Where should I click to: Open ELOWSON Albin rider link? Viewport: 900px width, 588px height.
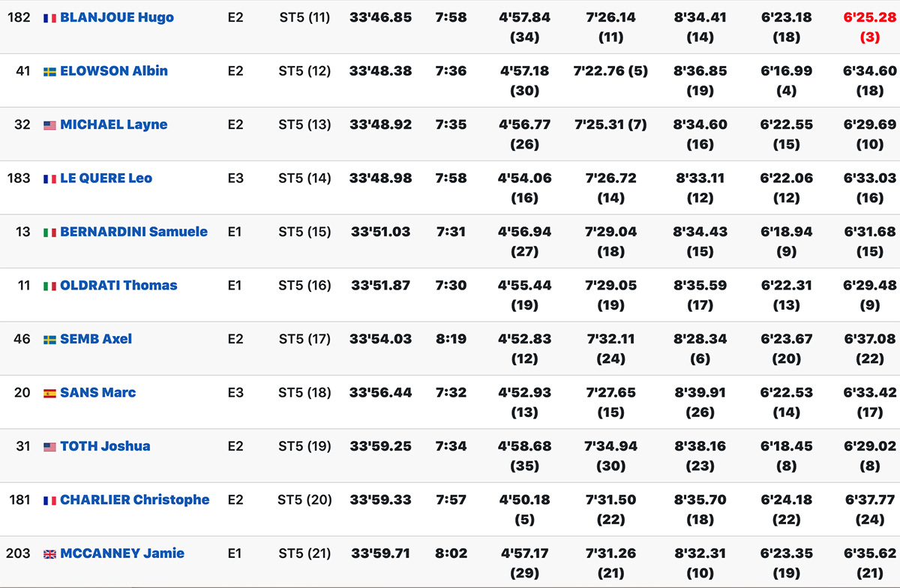click(114, 71)
